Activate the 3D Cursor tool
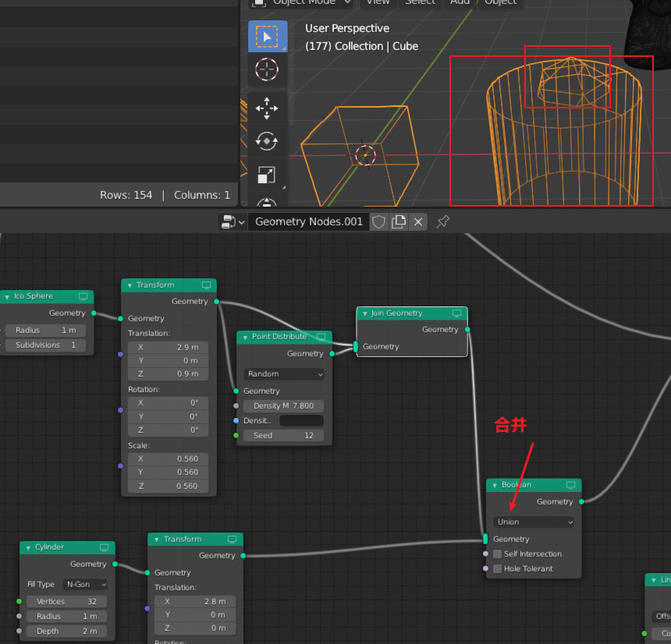This screenshot has width=671, height=644. 266,69
